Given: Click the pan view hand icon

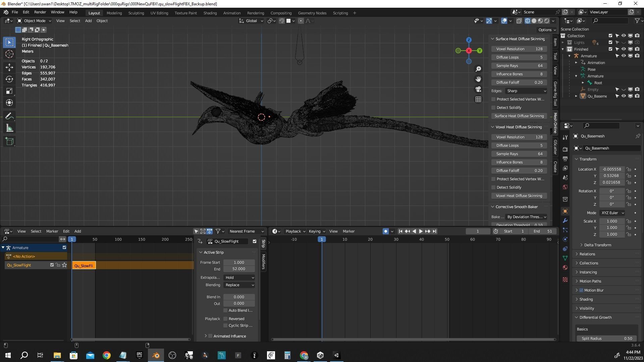Looking at the screenshot, I should [x=478, y=79].
